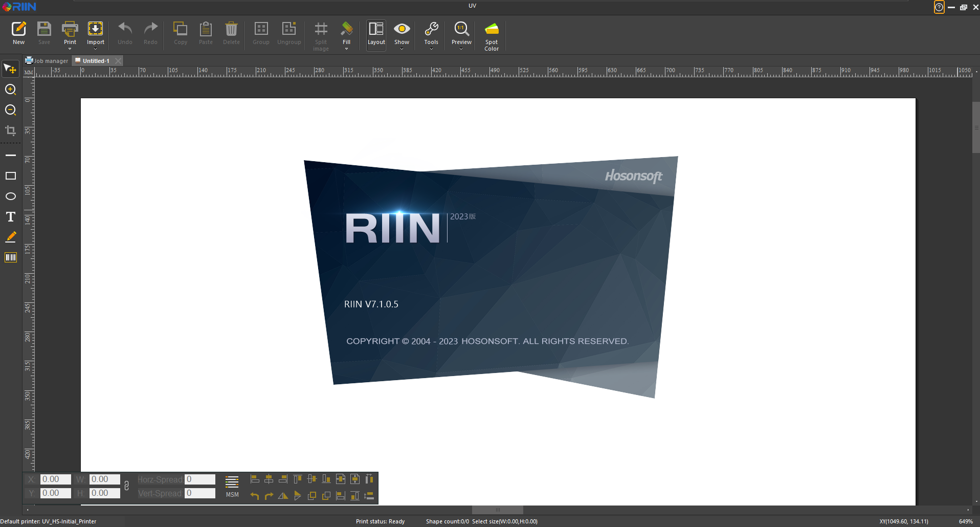Align objects to horizontal center
The height and width of the screenshot is (527, 980).
click(269, 479)
